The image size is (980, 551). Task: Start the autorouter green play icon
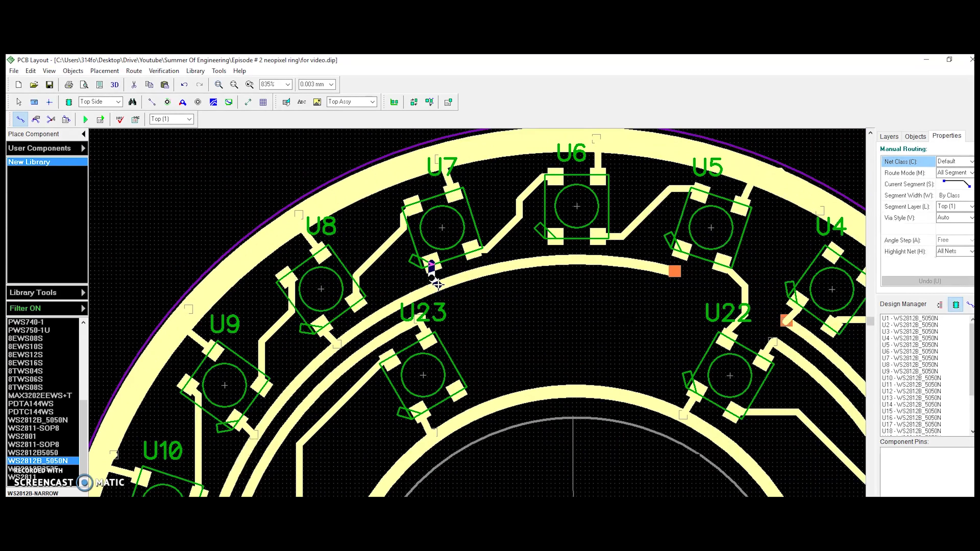coord(85,119)
